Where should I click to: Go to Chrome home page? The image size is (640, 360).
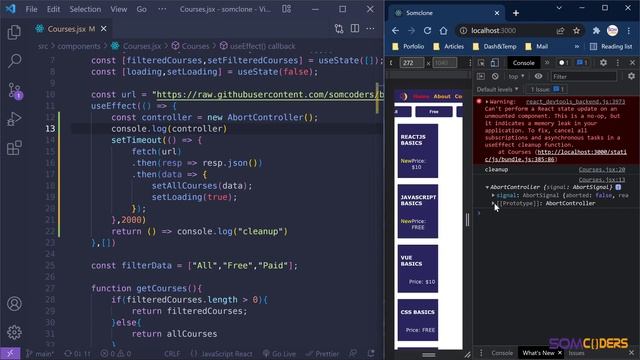point(443,31)
